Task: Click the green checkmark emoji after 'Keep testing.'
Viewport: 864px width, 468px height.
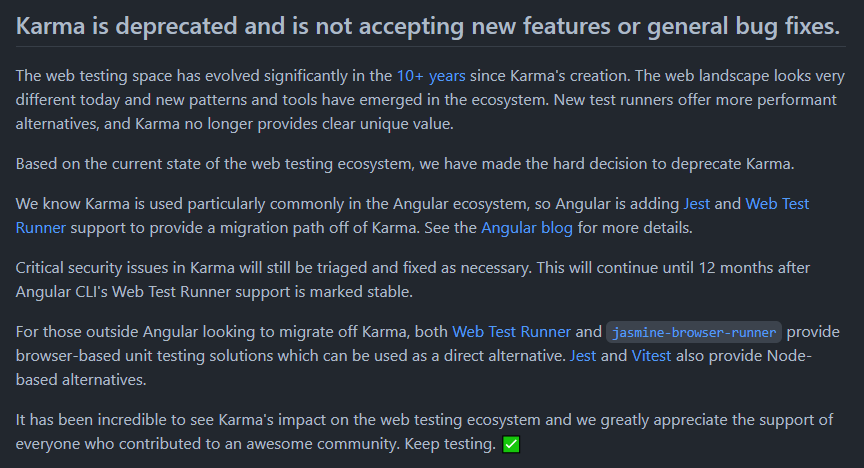Action: point(511,443)
